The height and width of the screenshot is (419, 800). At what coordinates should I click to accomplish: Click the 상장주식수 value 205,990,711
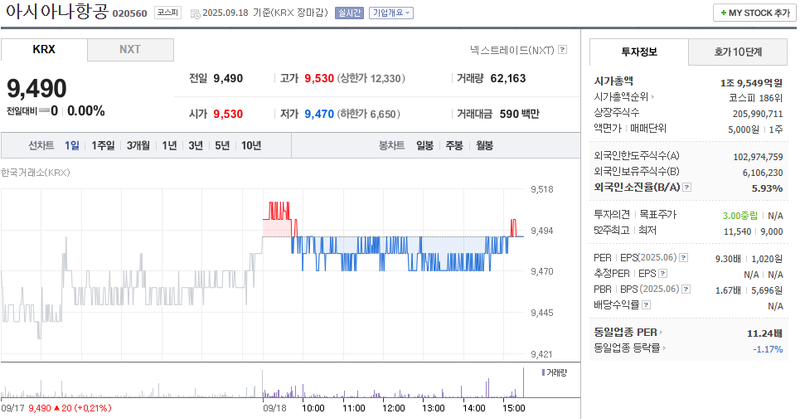point(758,114)
